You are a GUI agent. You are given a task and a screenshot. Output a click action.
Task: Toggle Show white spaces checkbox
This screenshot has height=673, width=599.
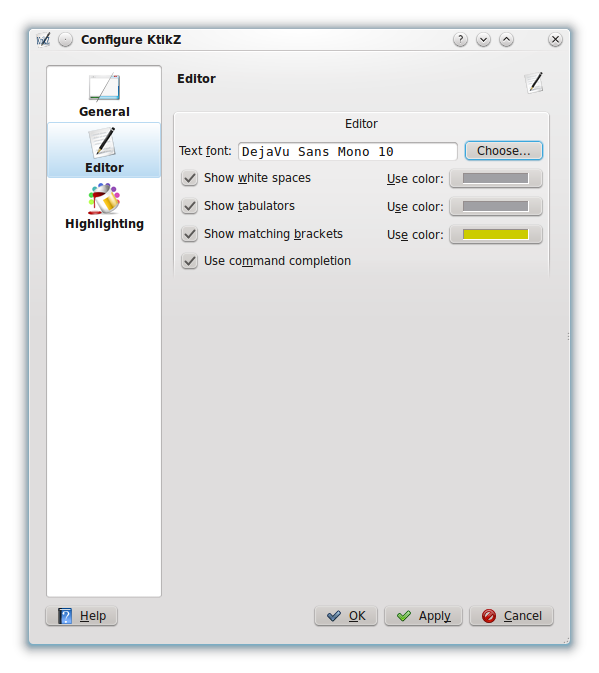[x=189, y=178]
